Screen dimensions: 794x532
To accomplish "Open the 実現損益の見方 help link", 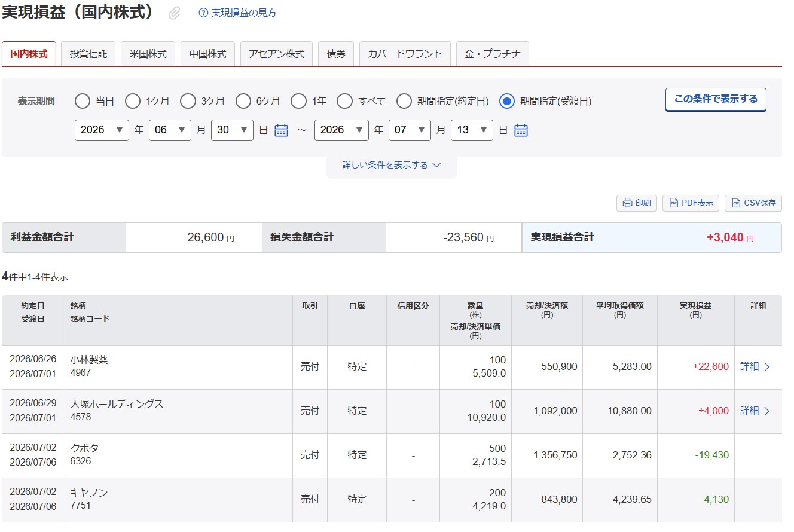I will click(x=244, y=13).
